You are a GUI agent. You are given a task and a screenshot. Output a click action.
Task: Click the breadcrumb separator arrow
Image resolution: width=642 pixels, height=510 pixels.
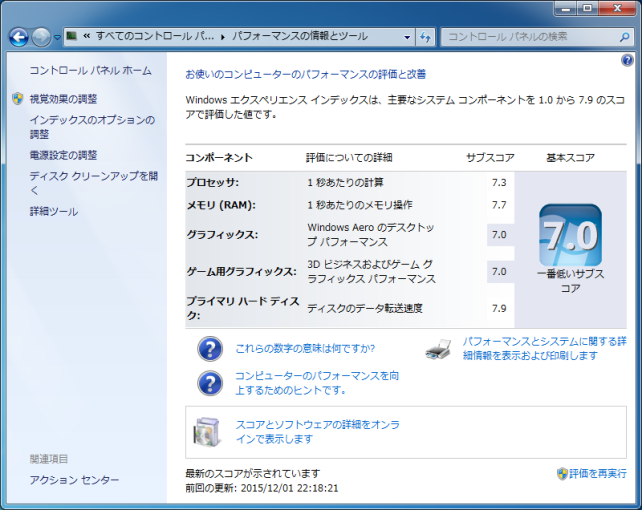click(223, 37)
